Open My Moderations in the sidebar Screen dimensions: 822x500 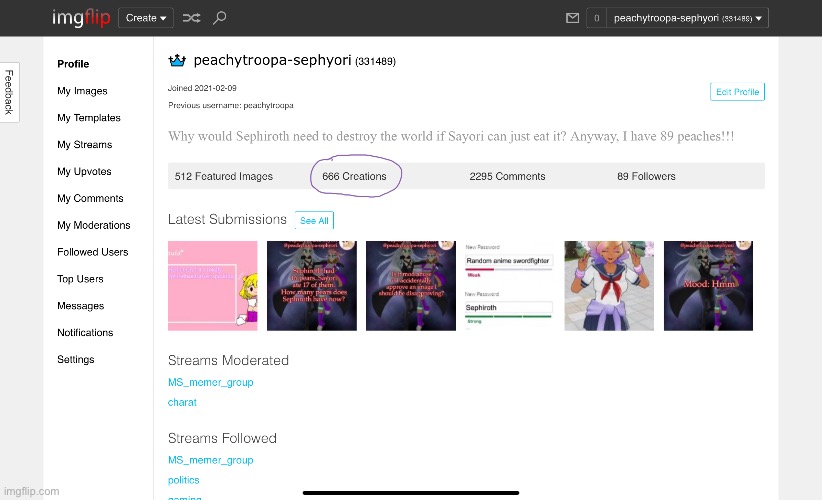94,225
